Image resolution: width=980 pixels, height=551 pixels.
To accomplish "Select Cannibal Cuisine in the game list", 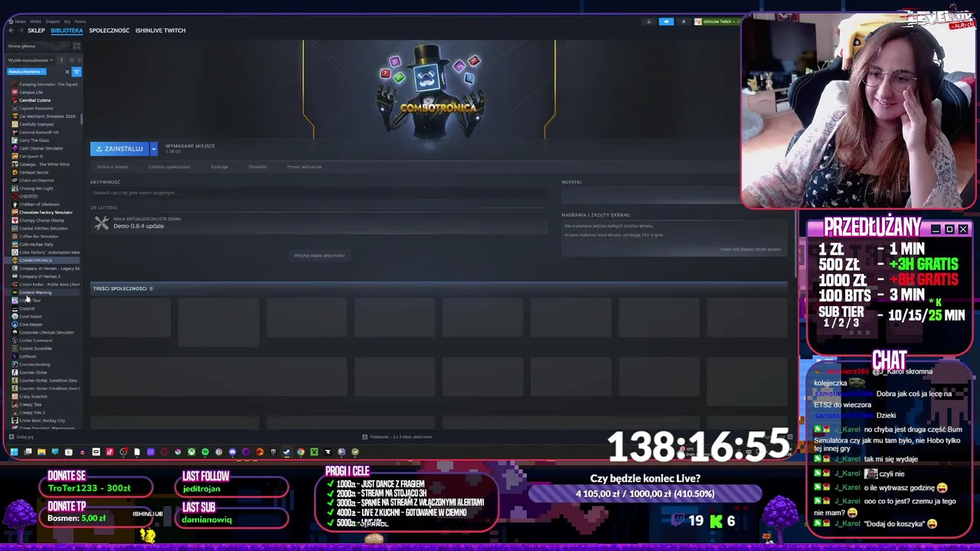I will point(34,100).
